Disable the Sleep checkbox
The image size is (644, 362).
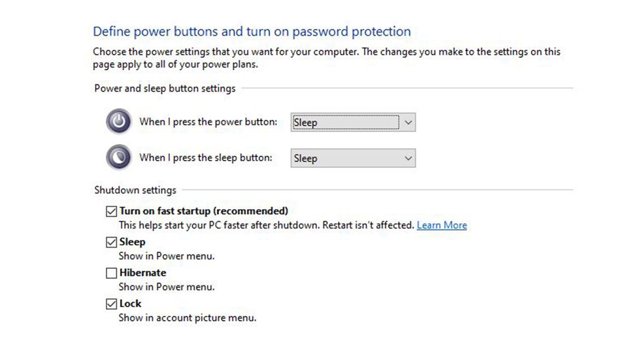(111, 242)
